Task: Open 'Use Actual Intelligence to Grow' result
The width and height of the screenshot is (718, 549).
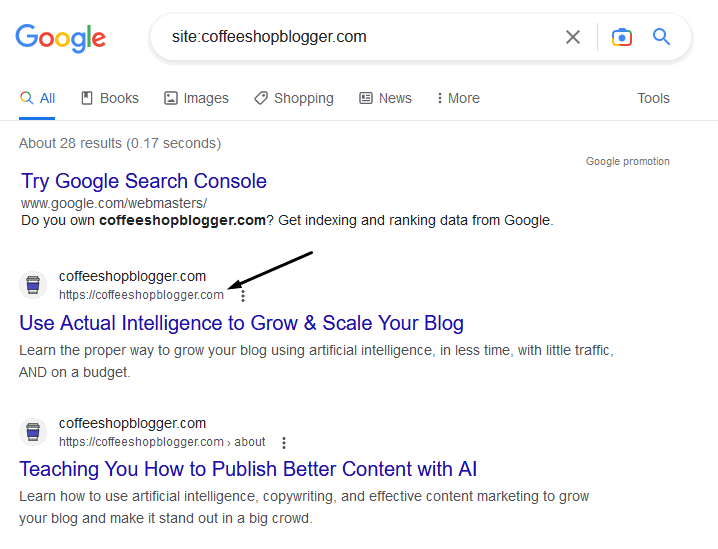Action: point(241,323)
